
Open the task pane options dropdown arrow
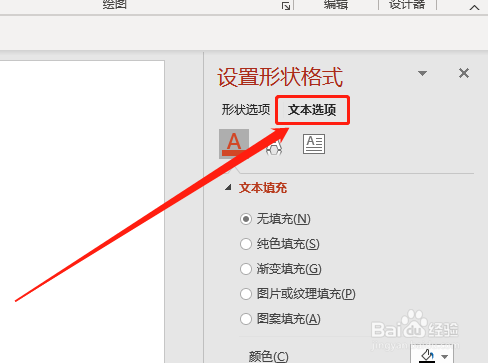(x=422, y=73)
